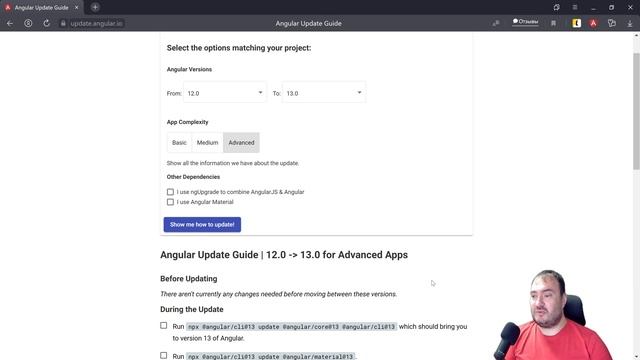This screenshot has height=360, width=640.
Task: Open the red Angular extension icon
Action: coord(593,23)
